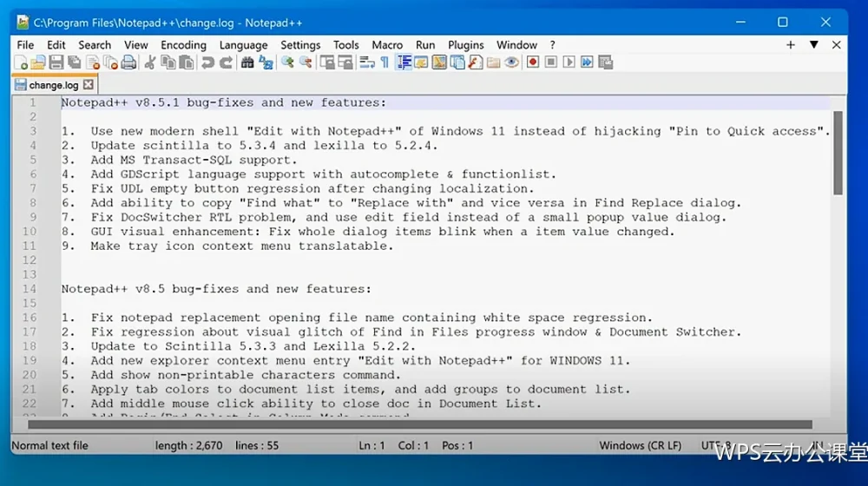Open the ? help menu

click(552, 45)
